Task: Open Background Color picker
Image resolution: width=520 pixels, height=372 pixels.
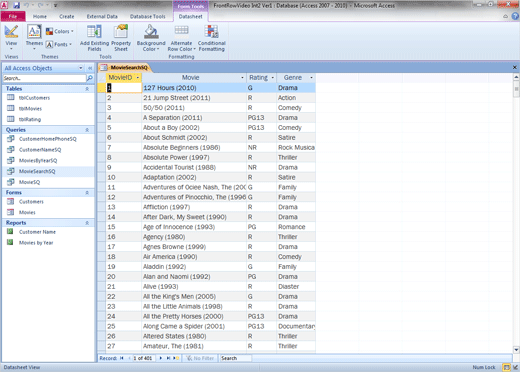Action: pyautogui.click(x=151, y=38)
